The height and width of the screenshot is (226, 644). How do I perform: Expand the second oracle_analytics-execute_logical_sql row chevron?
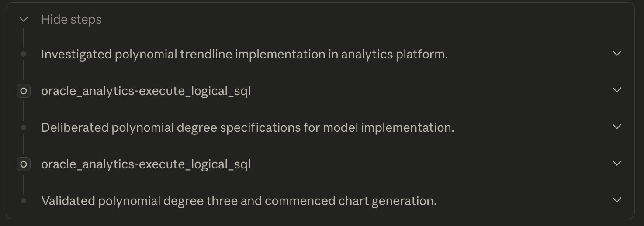pos(616,163)
